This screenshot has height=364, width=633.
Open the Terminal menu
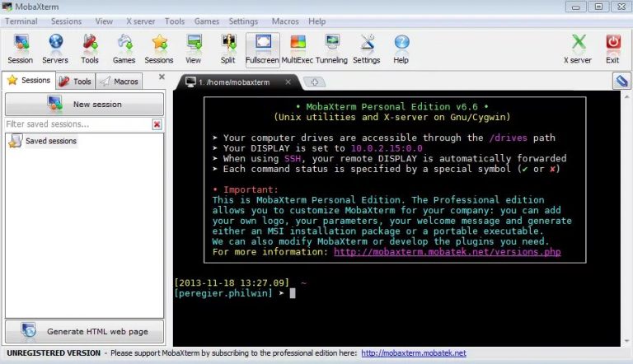[x=21, y=21]
